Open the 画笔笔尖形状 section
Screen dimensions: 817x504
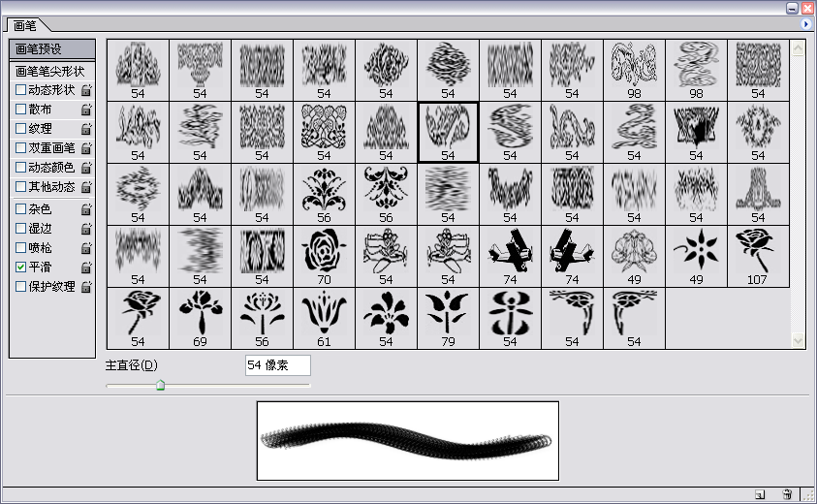(x=52, y=71)
